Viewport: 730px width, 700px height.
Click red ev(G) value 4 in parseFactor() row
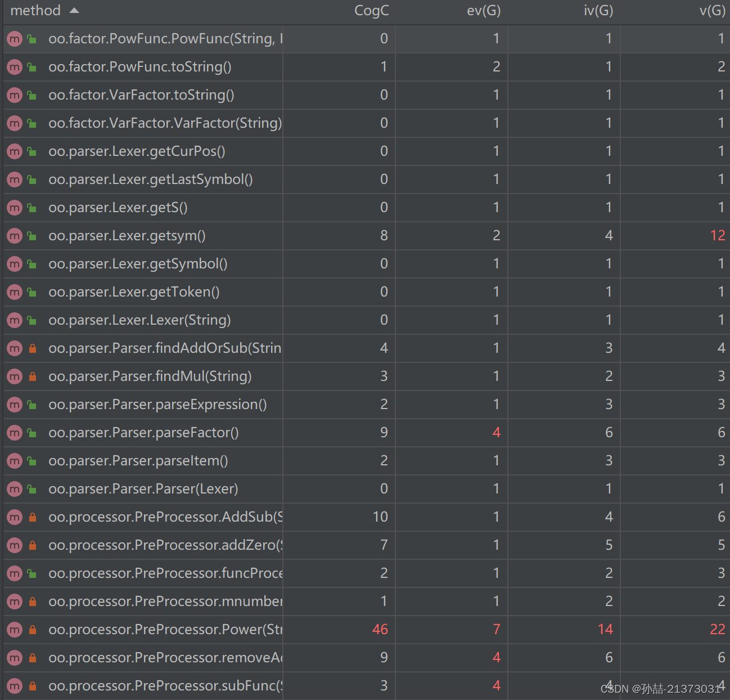(497, 433)
